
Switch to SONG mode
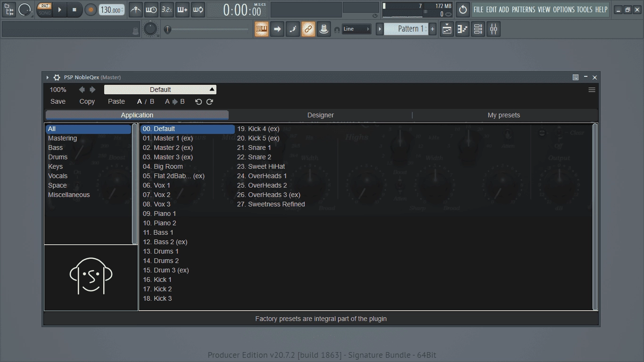(45, 13)
